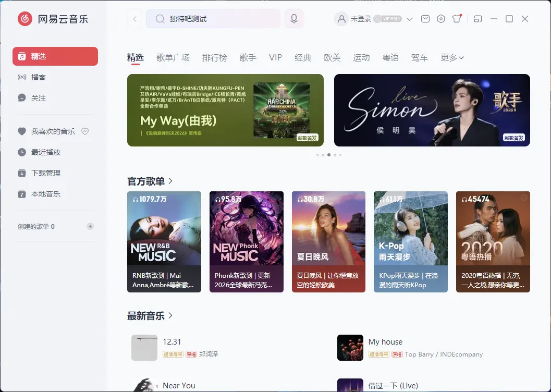The image size is (551, 392).
Task: Click the search field with 独特吧测试
Action: [213, 19]
